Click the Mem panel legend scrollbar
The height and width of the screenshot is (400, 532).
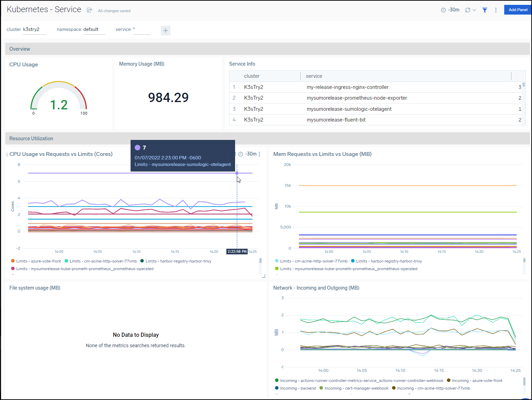[x=524, y=260]
